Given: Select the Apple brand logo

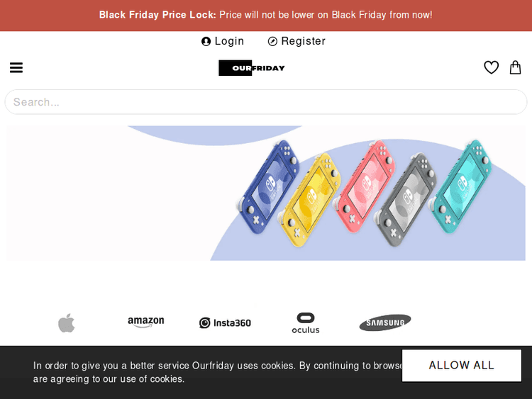Looking at the screenshot, I should 67,323.
